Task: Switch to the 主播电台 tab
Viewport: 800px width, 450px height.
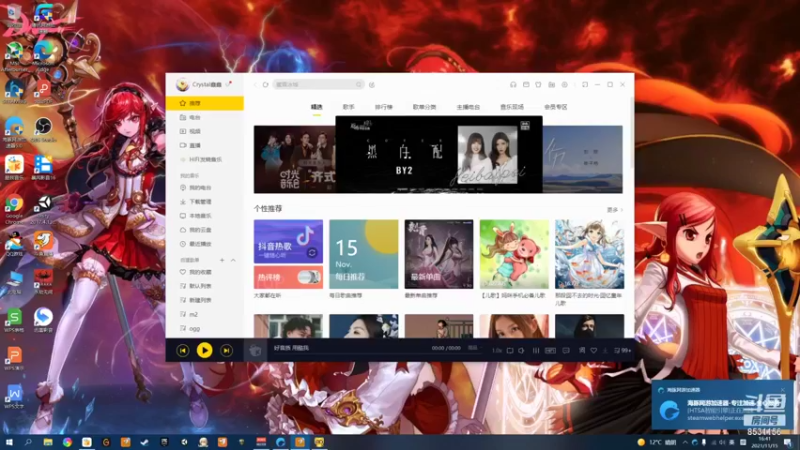Action: coord(468,107)
